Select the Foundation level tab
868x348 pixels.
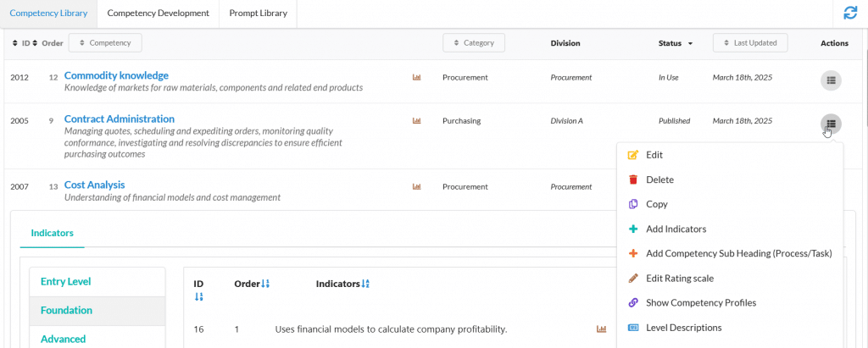point(97,311)
